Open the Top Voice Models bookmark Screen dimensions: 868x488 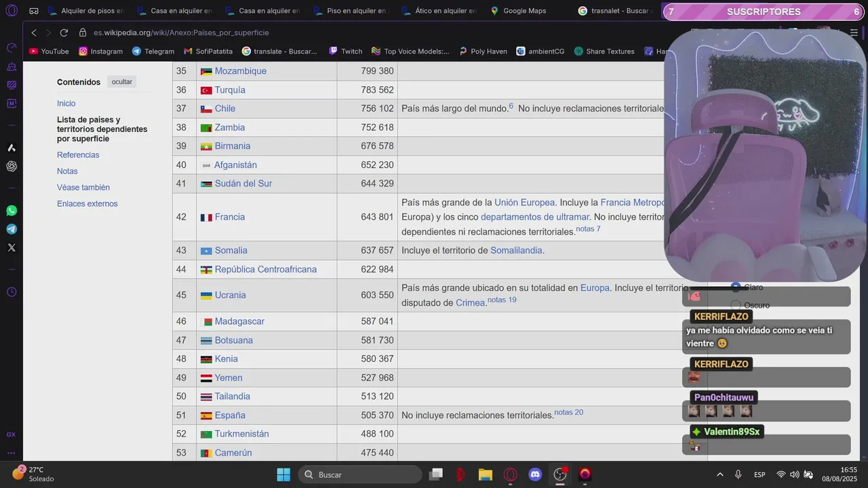click(x=410, y=52)
